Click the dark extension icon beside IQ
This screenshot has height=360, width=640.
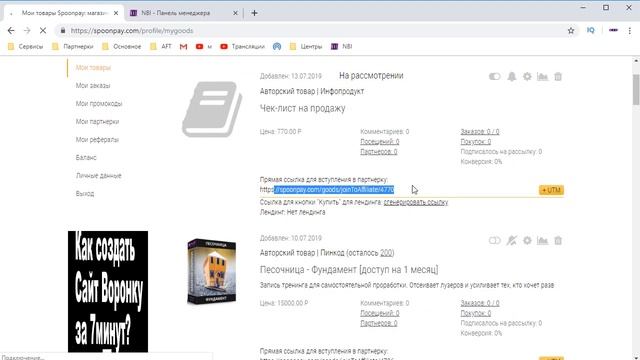613,30
